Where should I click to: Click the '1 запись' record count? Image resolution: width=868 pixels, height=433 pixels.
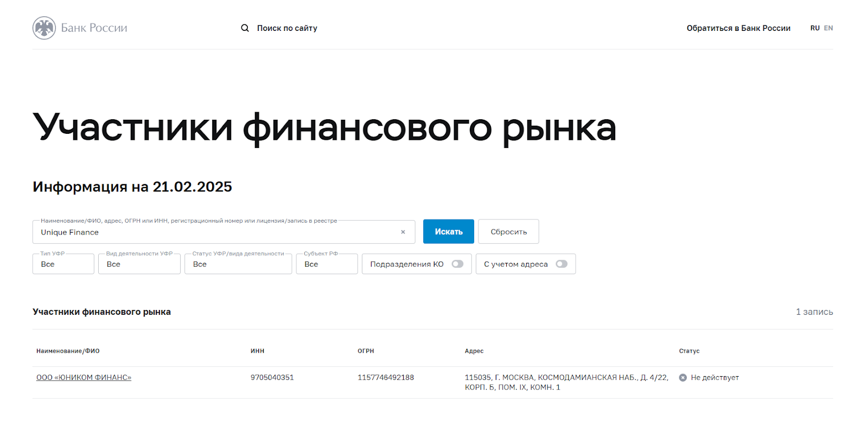[x=814, y=312]
